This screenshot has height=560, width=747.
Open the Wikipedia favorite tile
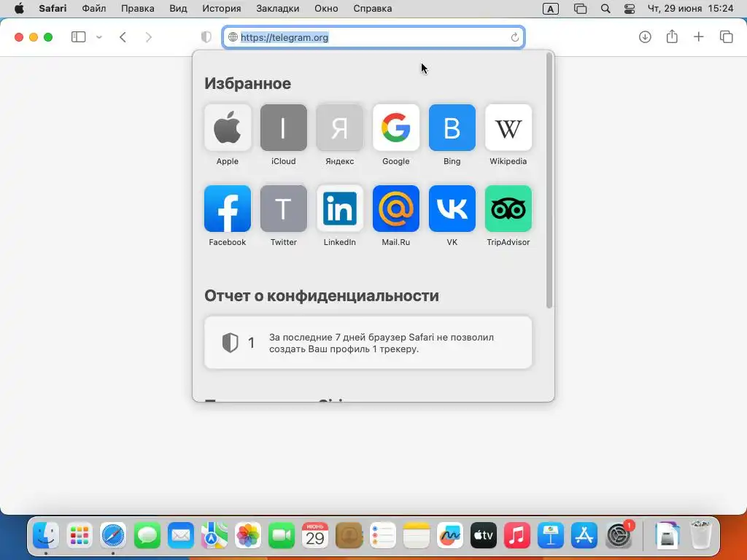coord(508,128)
